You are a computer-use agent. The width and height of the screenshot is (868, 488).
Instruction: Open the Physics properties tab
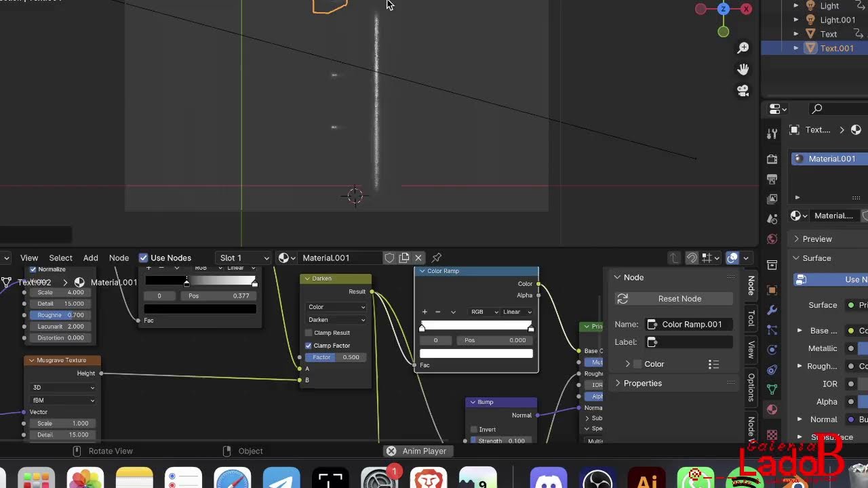point(772,350)
